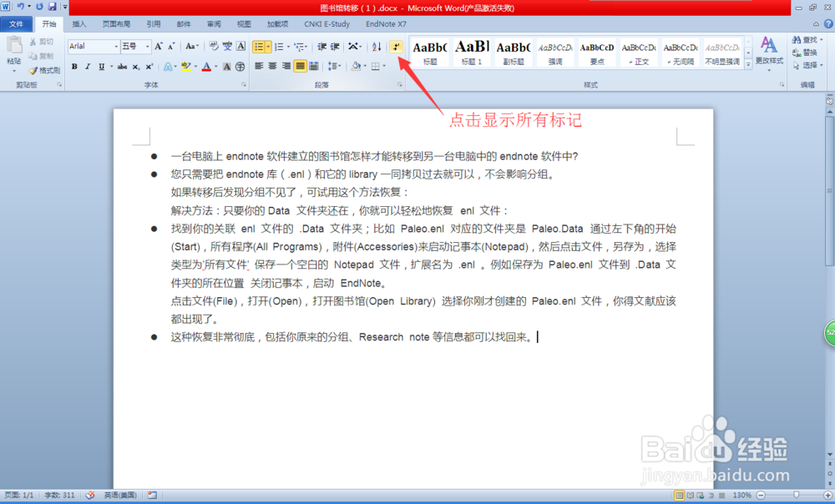Toggle Italic formatting
Image resolution: width=835 pixels, height=504 pixels.
[88, 67]
